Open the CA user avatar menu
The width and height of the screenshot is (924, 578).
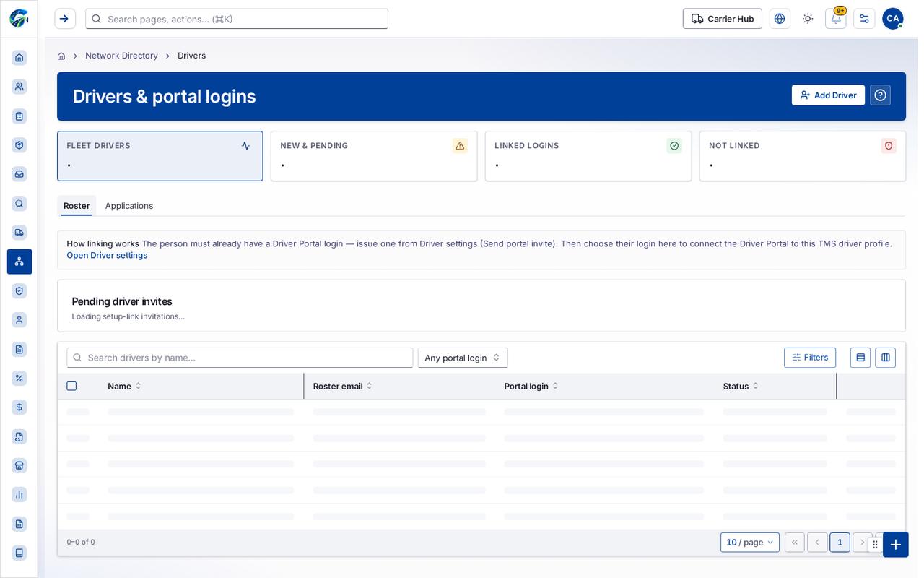[893, 19]
